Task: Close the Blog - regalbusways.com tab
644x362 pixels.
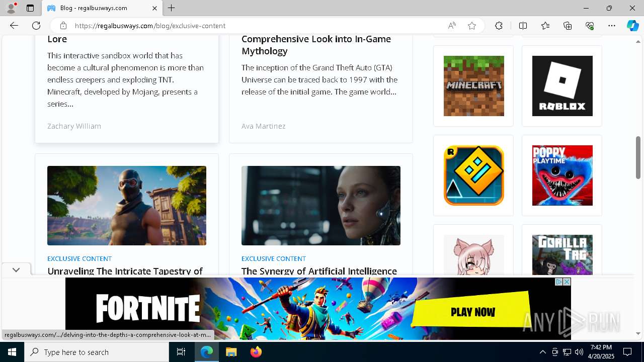Action: 154,8
